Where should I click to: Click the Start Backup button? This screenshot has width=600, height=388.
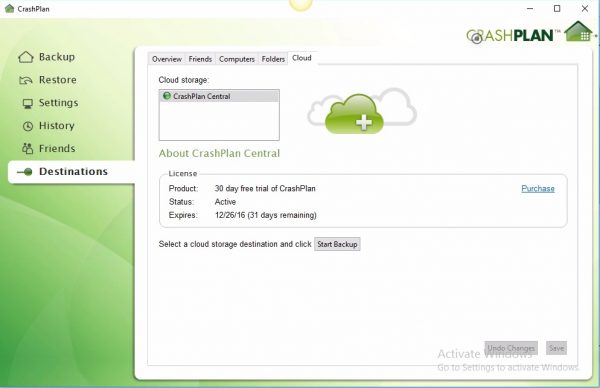click(x=337, y=244)
